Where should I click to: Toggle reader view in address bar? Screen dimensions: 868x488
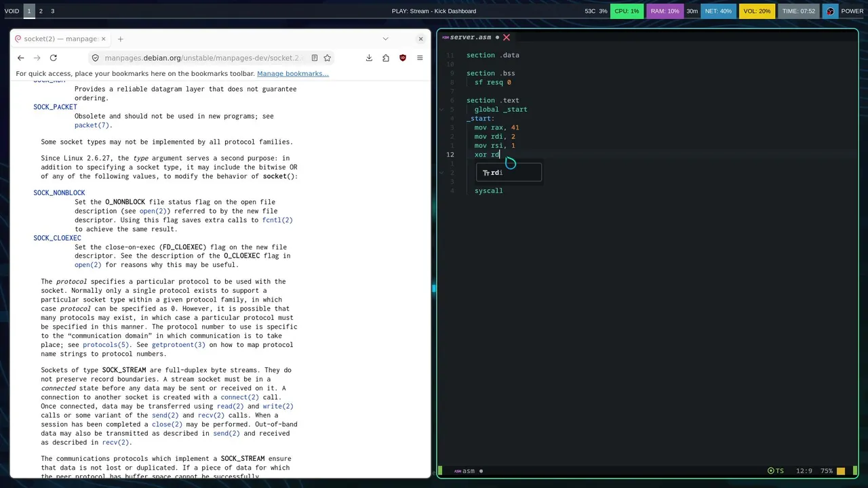314,58
